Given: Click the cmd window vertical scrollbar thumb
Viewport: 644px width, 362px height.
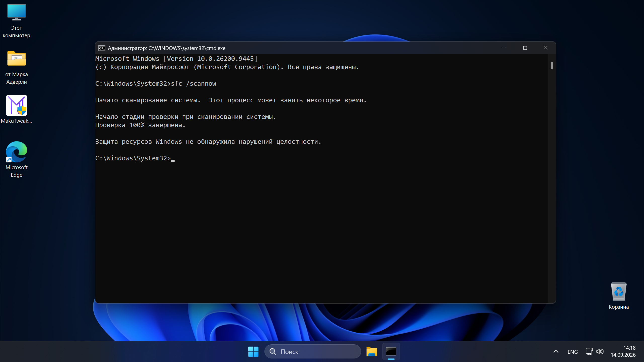Looking at the screenshot, I should [552, 66].
